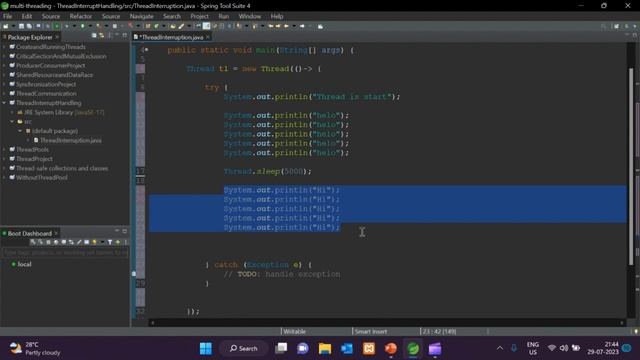Close the Package Explorer tab
The width and height of the screenshot is (640, 360).
click(x=57, y=37)
